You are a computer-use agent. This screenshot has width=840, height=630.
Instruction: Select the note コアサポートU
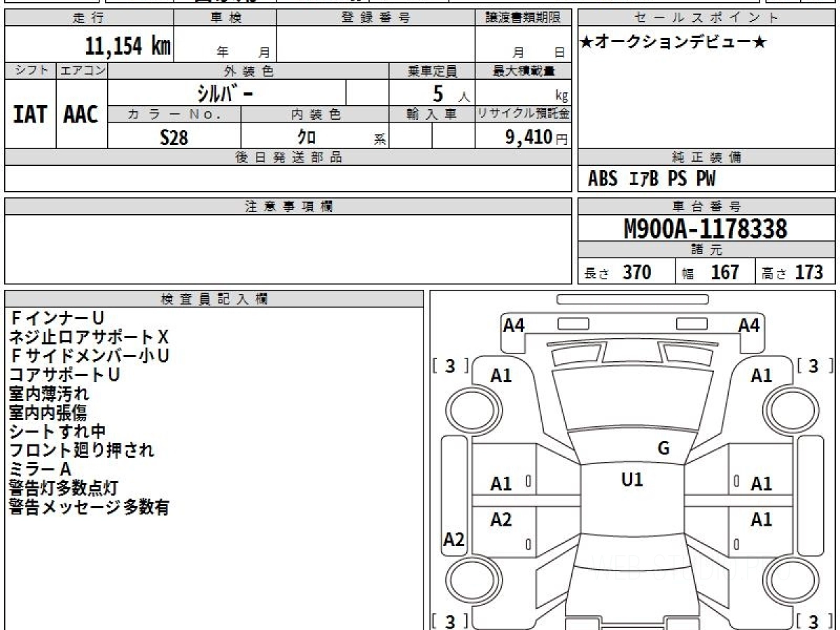[x=64, y=375]
